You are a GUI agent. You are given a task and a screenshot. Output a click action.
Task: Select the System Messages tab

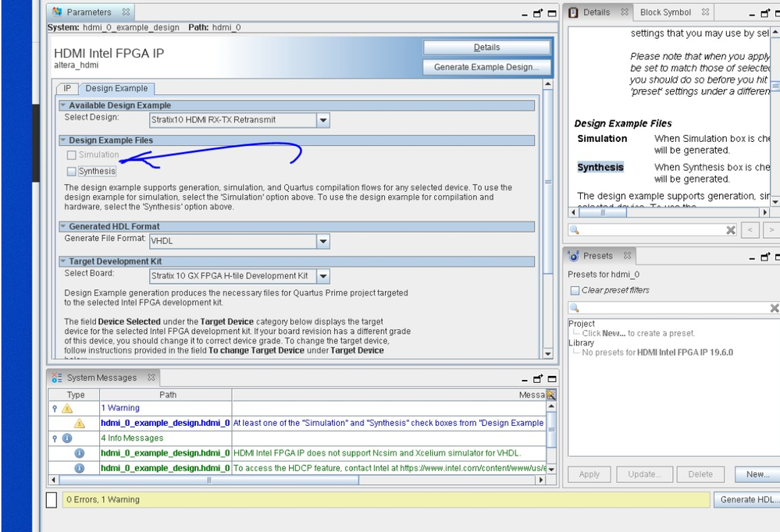(102, 378)
